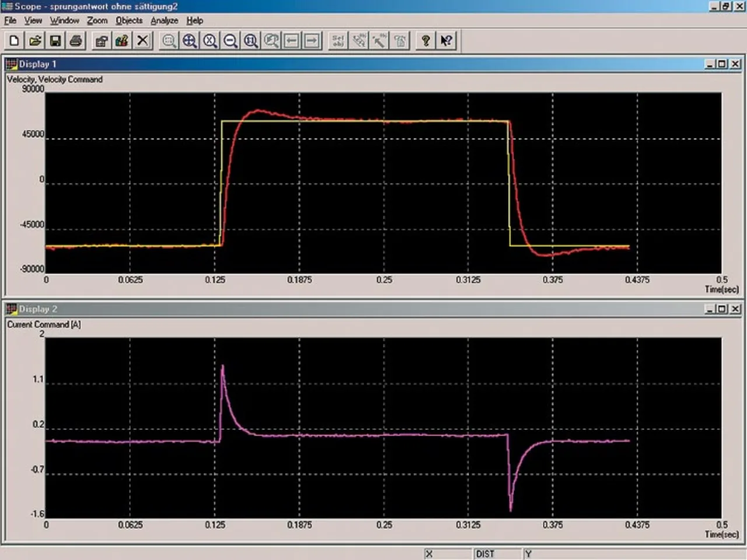Image resolution: width=747 pixels, height=560 pixels.
Task: Click the New document toolbar icon
Action: tap(14, 40)
